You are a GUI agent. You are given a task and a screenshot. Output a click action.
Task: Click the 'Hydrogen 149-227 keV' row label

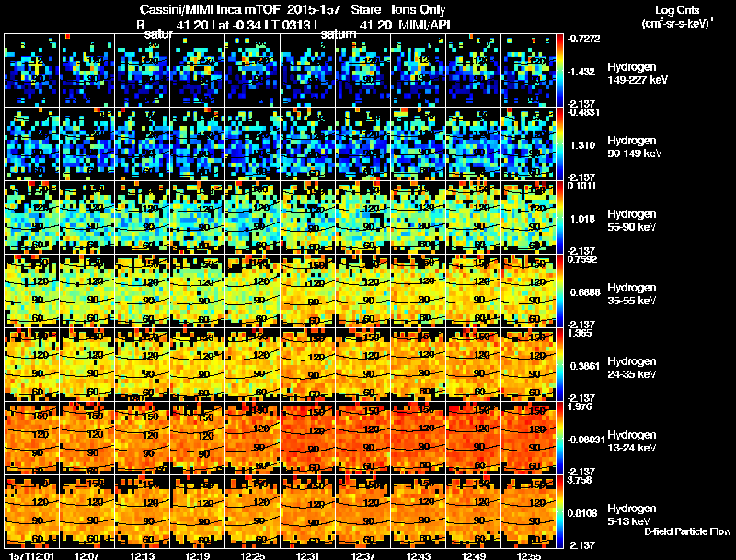pos(637,74)
